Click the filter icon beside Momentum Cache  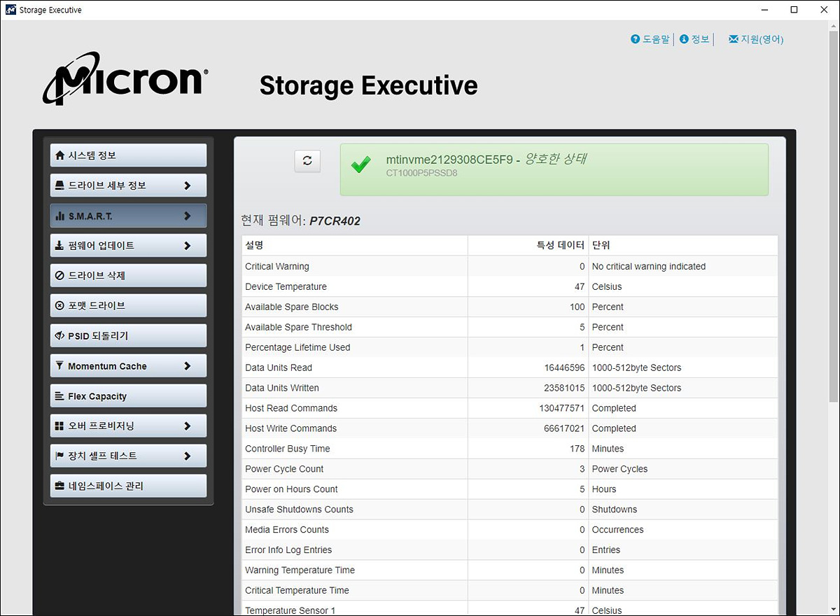click(59, 366)
